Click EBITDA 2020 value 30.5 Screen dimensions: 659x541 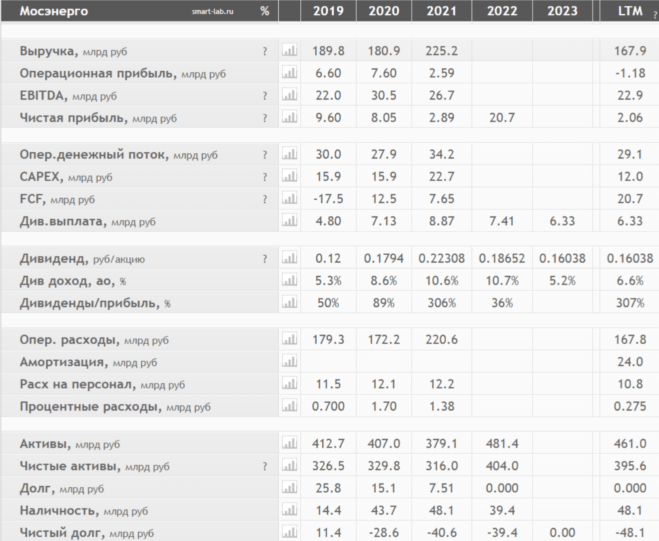point(384,95)
